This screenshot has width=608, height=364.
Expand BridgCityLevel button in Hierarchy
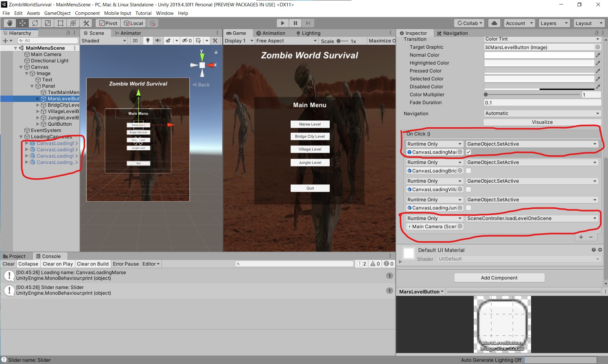tap(38, 105)
